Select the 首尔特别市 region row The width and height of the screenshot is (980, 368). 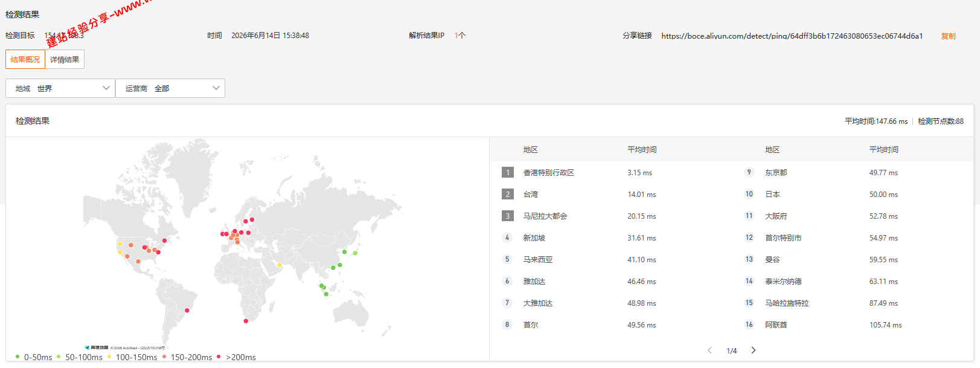click(x=852, y=238)
